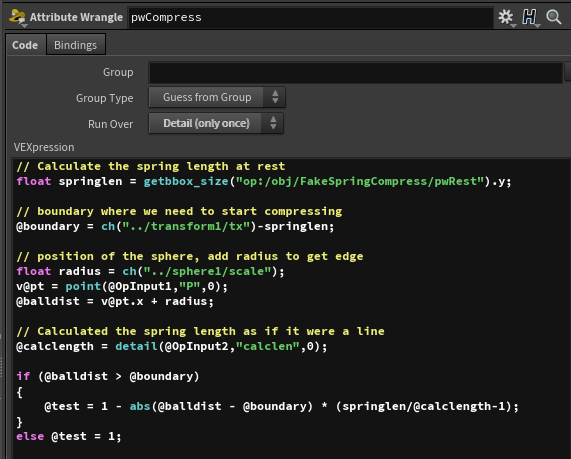Click the else @test = 1 line

(68, 436)
